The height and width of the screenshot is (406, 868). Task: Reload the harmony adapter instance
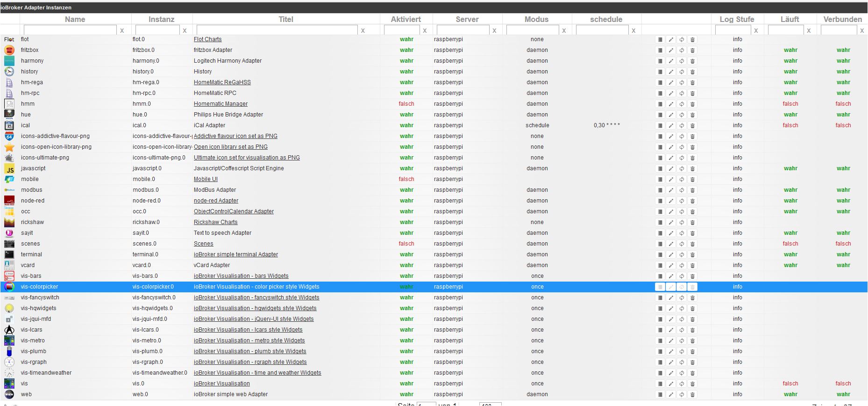[x=682, y=61]
